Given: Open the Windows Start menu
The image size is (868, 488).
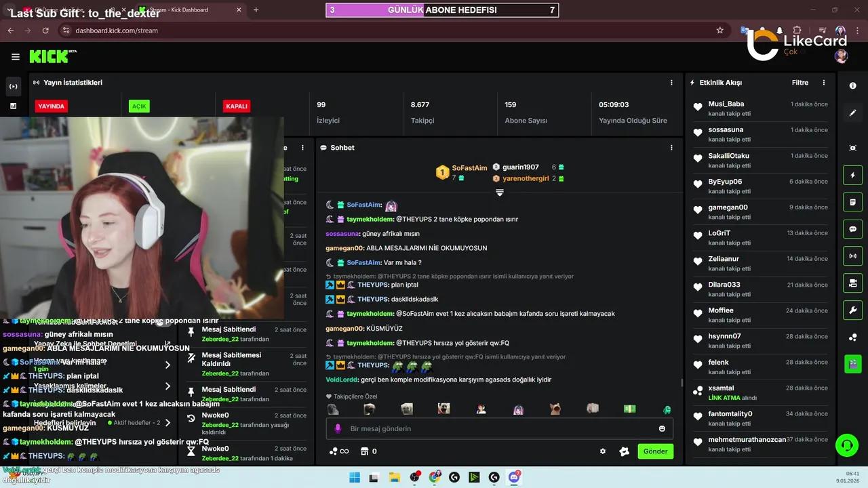Looking at the screenshot, I should (354, 478).
